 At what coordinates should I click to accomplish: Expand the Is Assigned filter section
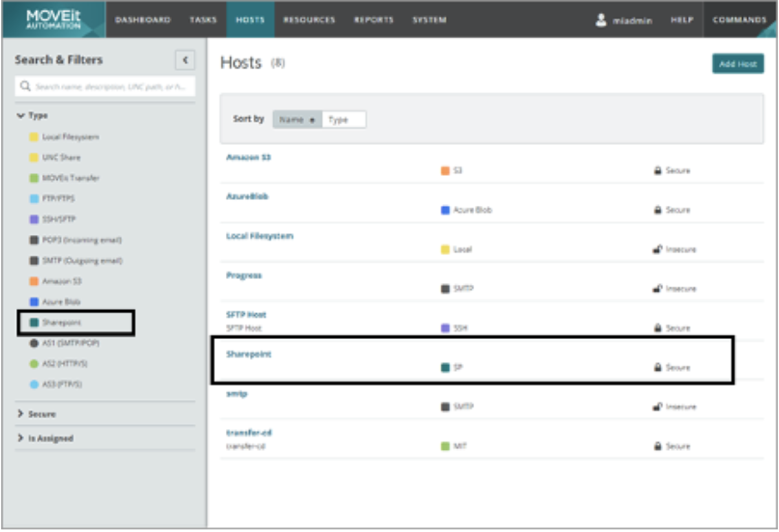point(45,439)
